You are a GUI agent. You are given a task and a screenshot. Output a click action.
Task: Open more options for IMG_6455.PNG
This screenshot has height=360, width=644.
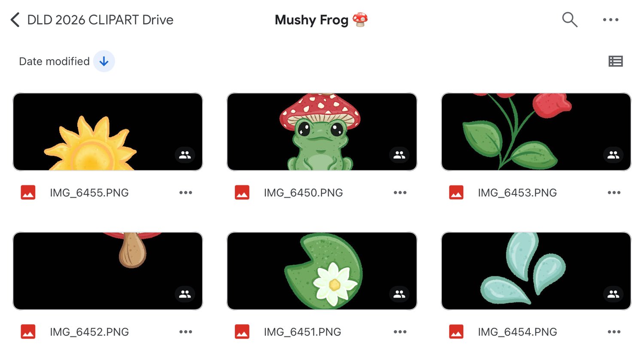pos(185,193)
